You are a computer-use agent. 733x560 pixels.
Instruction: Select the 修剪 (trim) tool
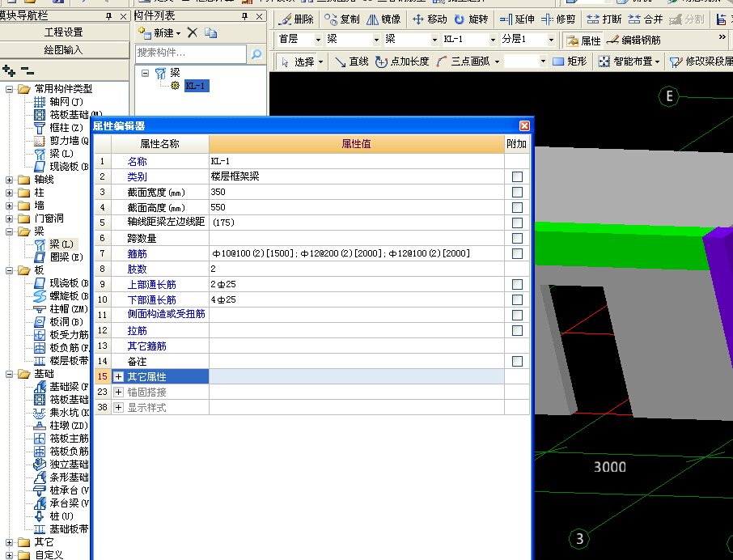pos(558,19)
